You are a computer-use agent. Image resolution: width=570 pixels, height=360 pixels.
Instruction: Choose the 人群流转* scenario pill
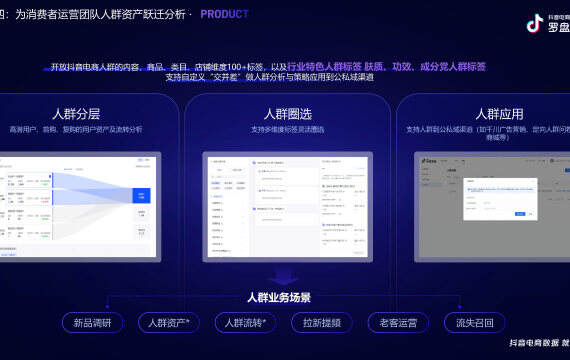click(245, 323)
